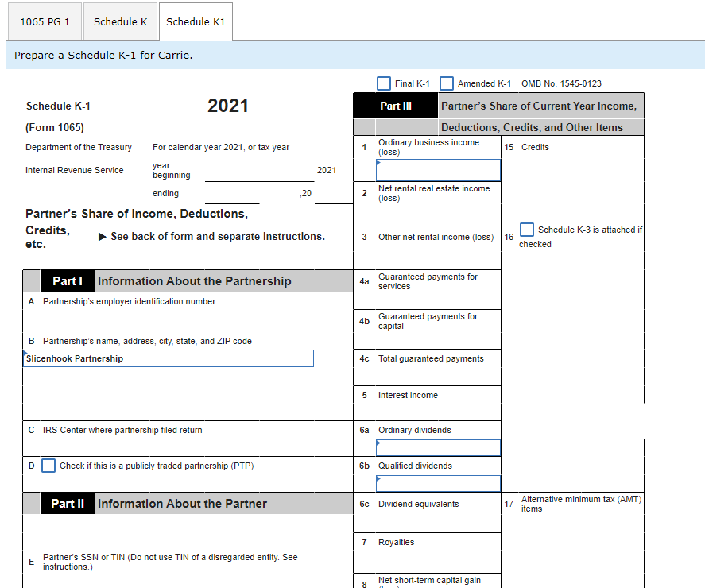Switch to the 1065 PG 1 tab
The height and width of the screenshot is (588, 705).
click(x=44, y=21)
